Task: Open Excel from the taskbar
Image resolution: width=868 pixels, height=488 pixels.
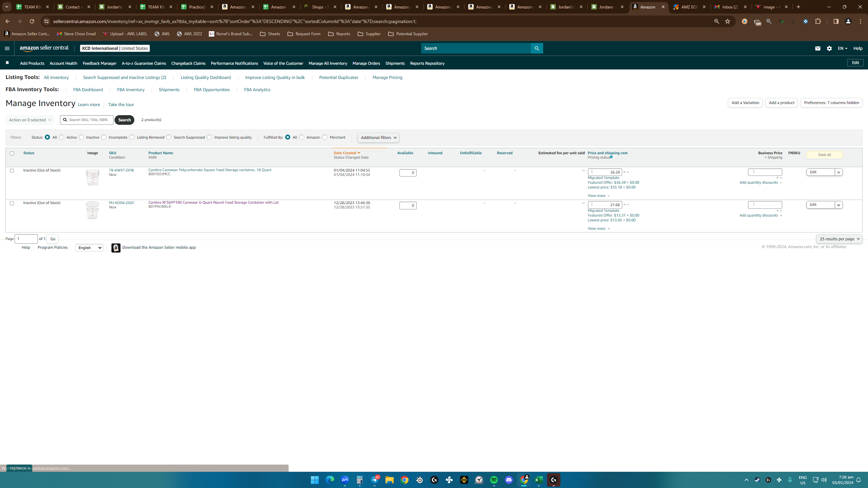Action: [539, 480]
